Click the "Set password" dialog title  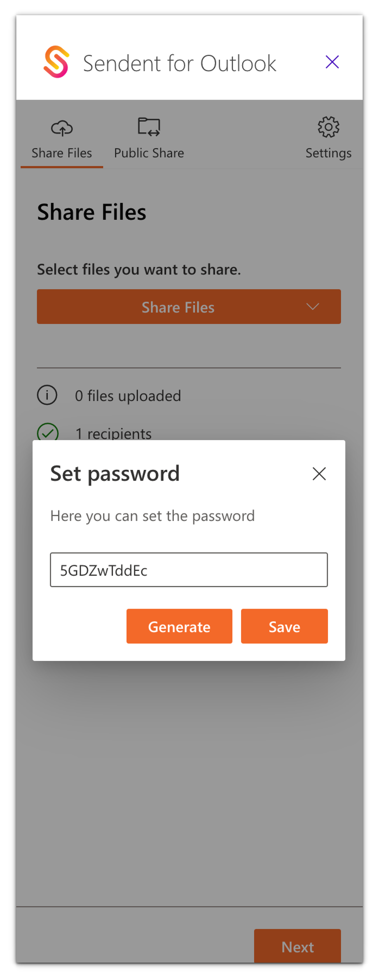tap(115, 474)
